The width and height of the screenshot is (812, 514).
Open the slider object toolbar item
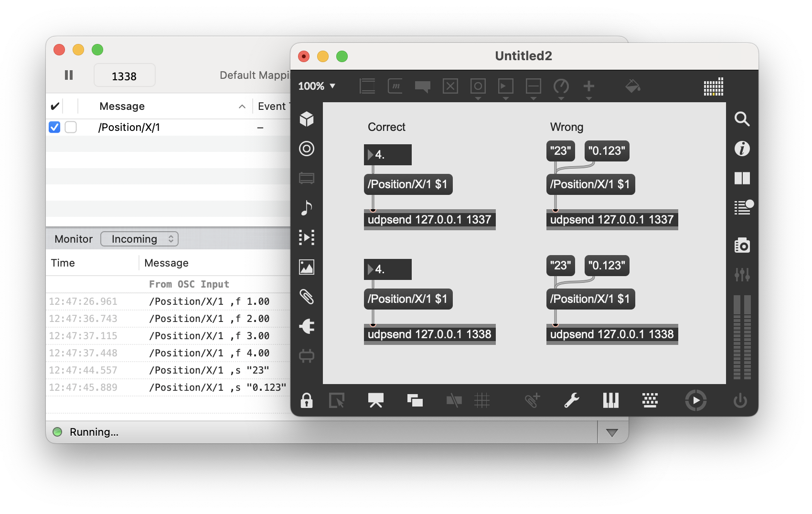[x=534, y=86]
